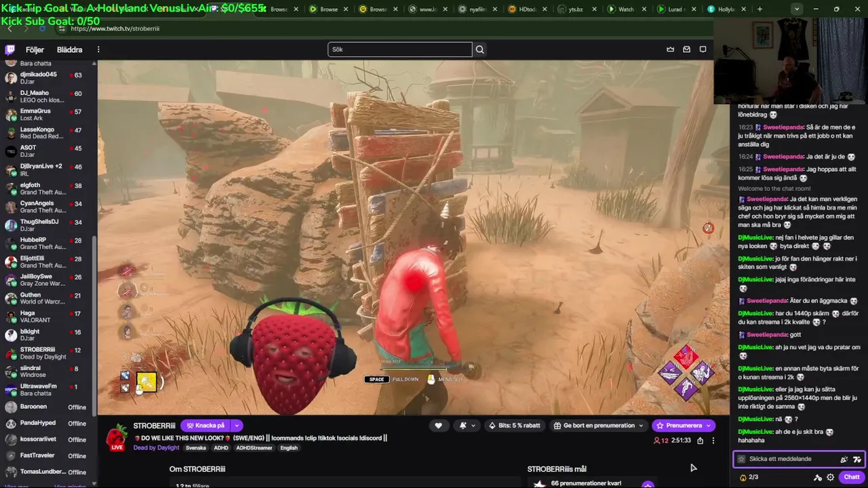The image size is (868, 488).
Task: Click the Sök search field
Action: (x=399, y=49)
